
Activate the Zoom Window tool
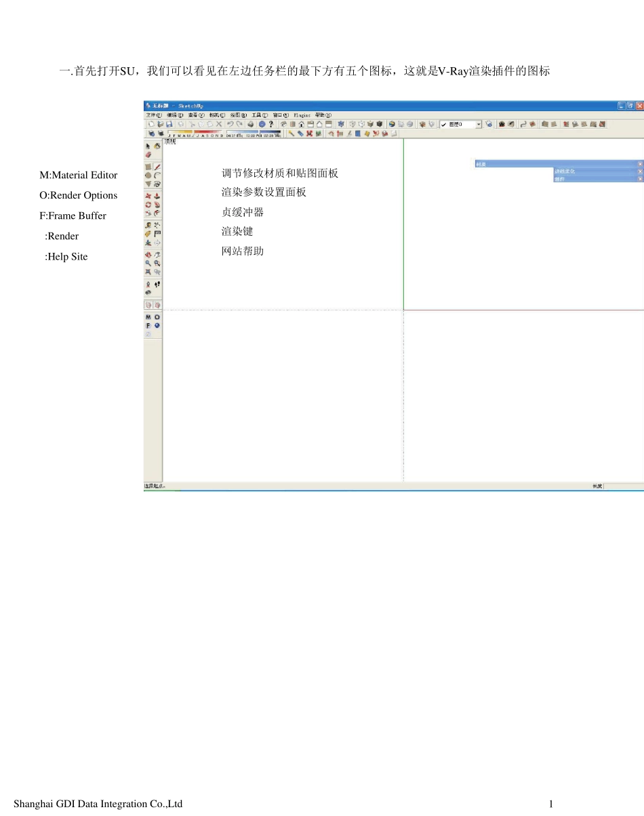[x=157, y=263]
